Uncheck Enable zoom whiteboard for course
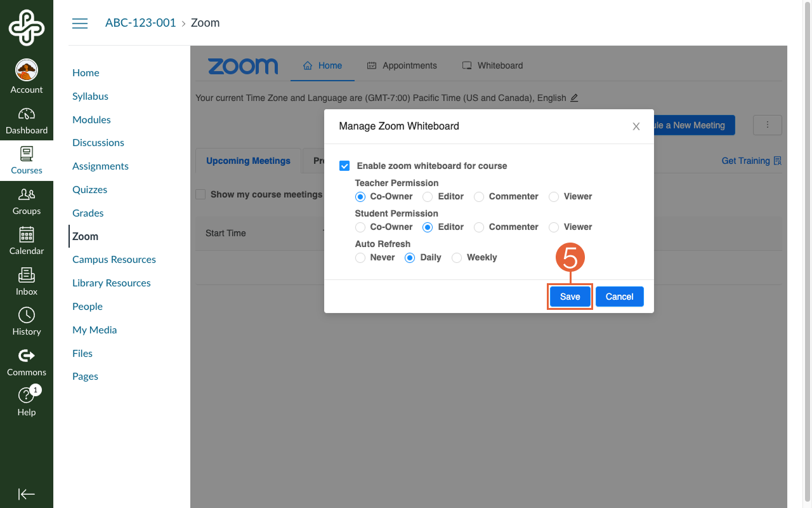 click(344, 166)
